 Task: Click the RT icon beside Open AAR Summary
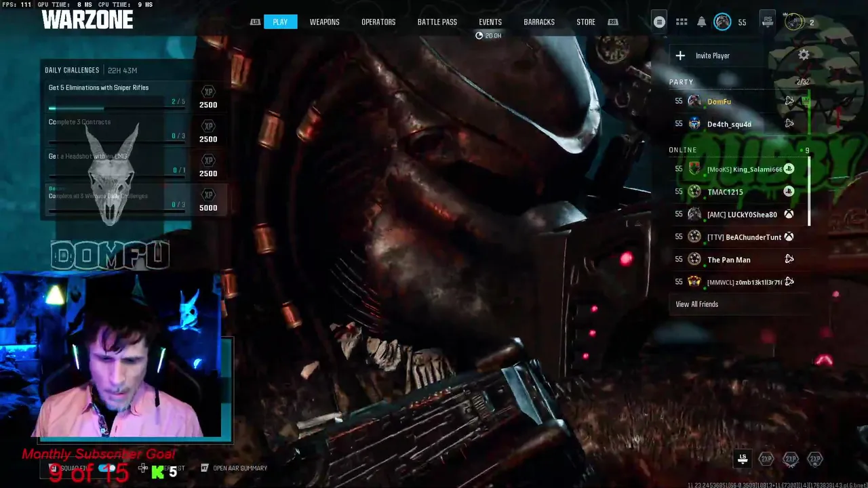204,468
